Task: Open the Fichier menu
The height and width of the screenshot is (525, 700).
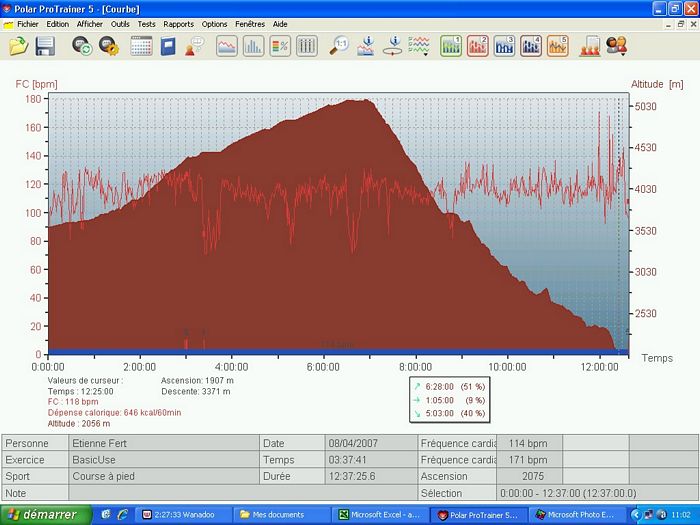Action: pyautogui.click(x=28, y=23)
